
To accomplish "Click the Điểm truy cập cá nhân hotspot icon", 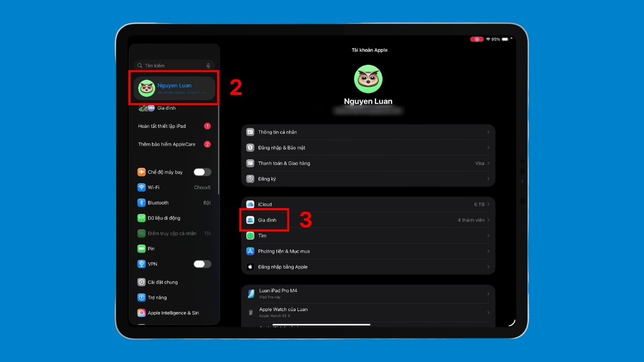I will click(142, 233).
